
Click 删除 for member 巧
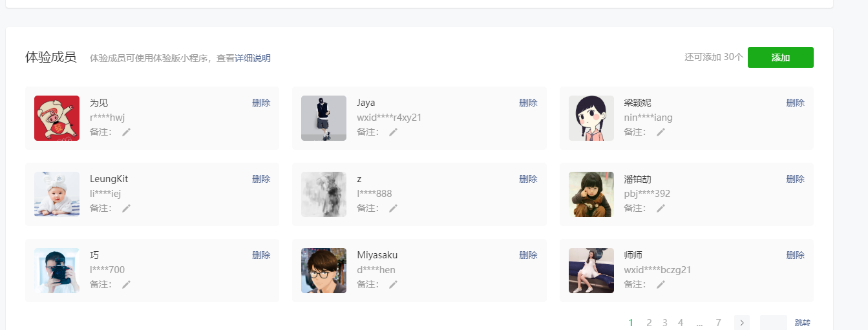point(261,255)
